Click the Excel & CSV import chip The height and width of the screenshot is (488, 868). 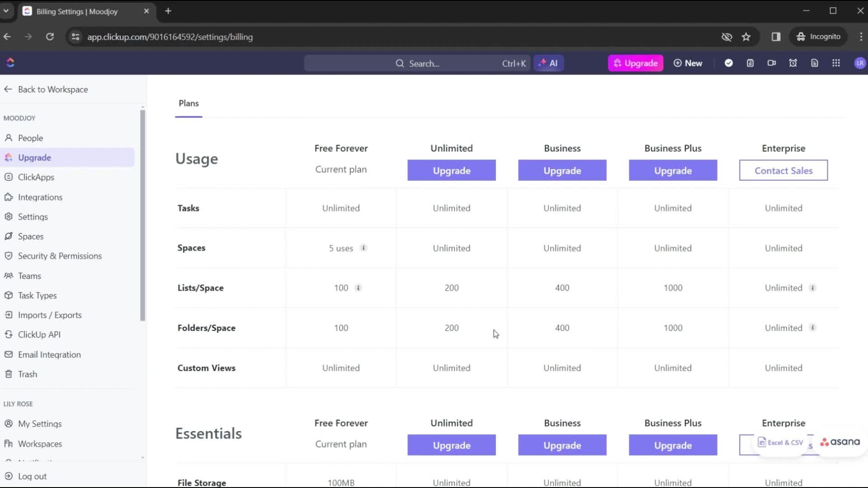(x=781, y=442)
